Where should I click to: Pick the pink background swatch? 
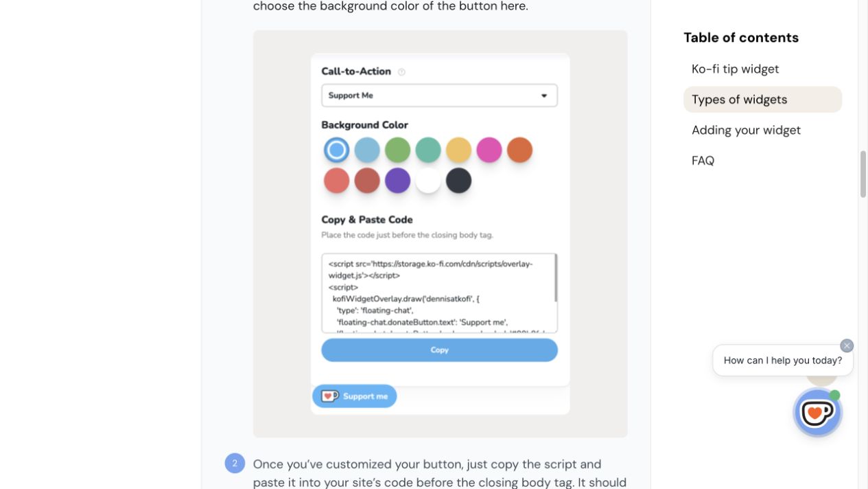point(489,150)
